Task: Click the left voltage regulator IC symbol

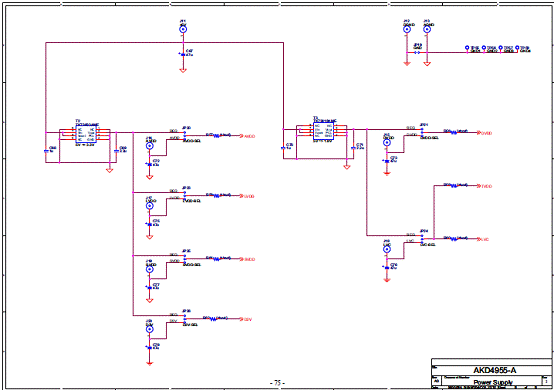Action: (x=86, y=135)
